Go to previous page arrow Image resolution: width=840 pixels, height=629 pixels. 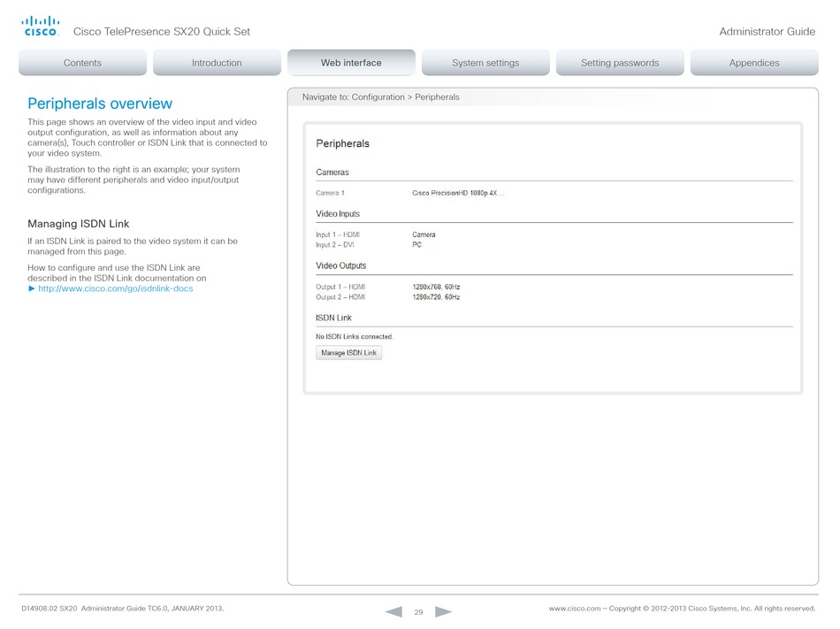tap(393, 611)
